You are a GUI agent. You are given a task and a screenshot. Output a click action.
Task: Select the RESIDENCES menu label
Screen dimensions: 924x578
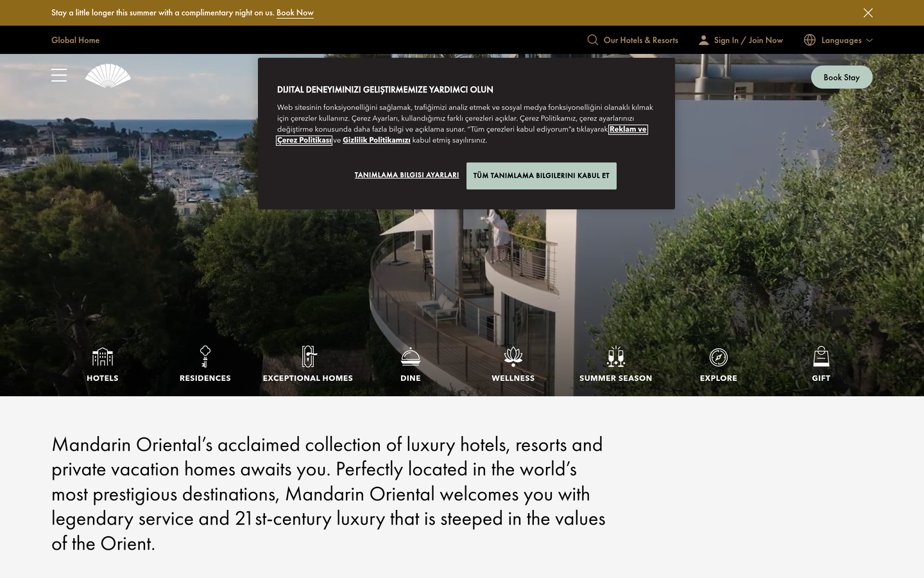[x=205, y=378]
